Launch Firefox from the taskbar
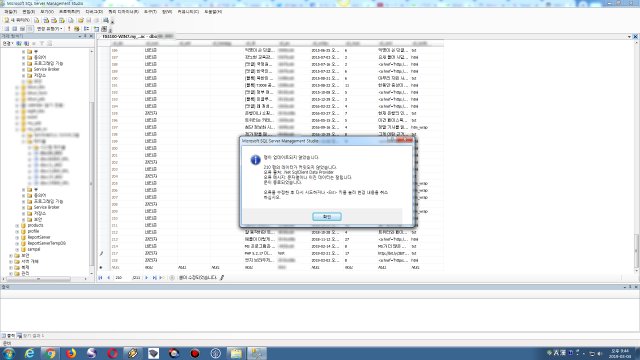Screen dimensions: 640x360 point(71,353)
